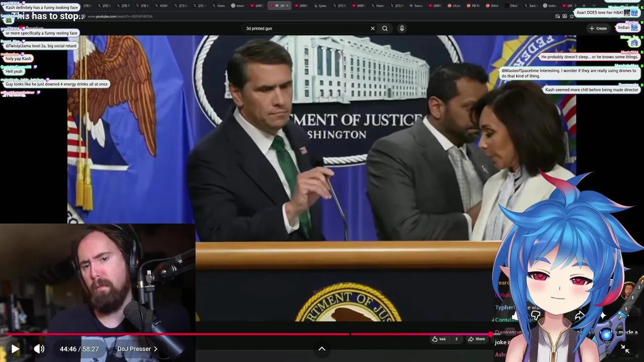Close the active YouTube browser tab

[x=287, y=6]
